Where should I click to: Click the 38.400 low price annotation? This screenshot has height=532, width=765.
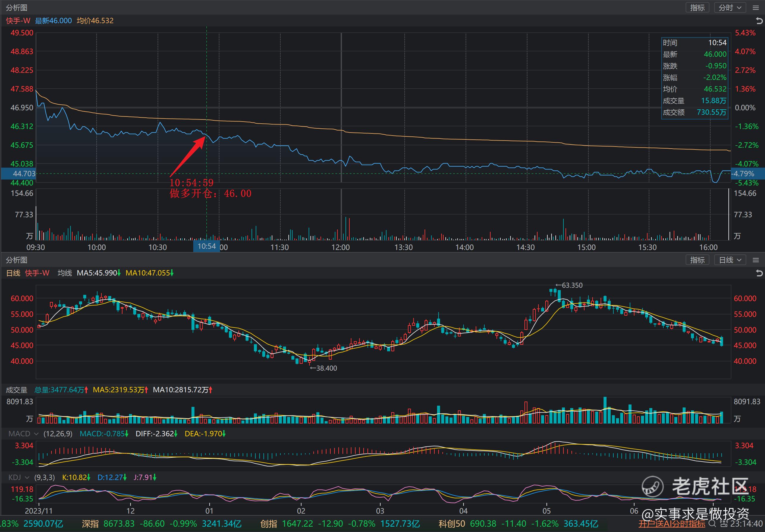pos(323,368)
